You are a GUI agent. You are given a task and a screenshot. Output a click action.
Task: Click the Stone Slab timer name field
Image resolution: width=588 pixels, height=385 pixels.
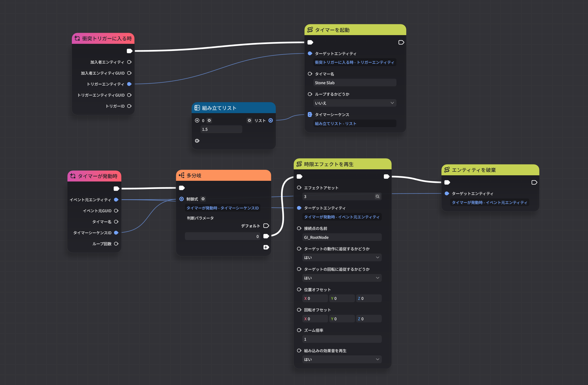tap(354, 83)
